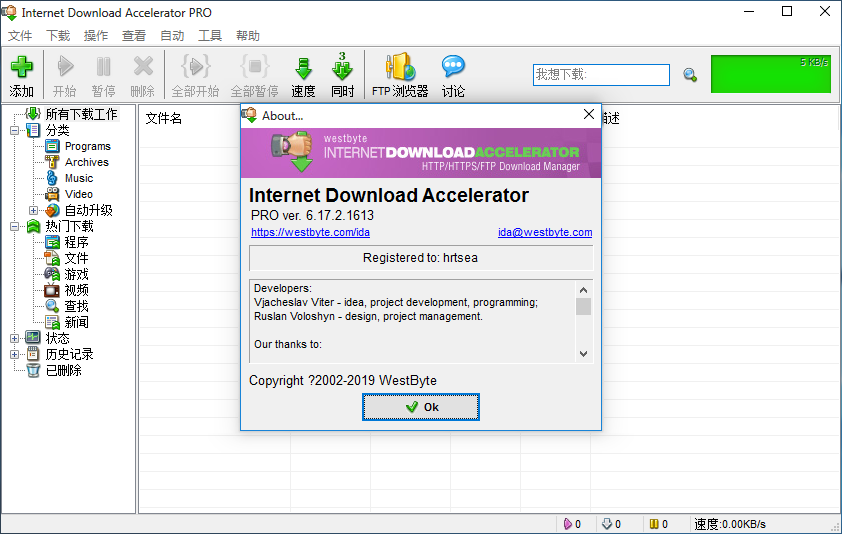Select the 程序 item under top downloads
Viewport: 842px width, 534px height.
click(76, 242)
